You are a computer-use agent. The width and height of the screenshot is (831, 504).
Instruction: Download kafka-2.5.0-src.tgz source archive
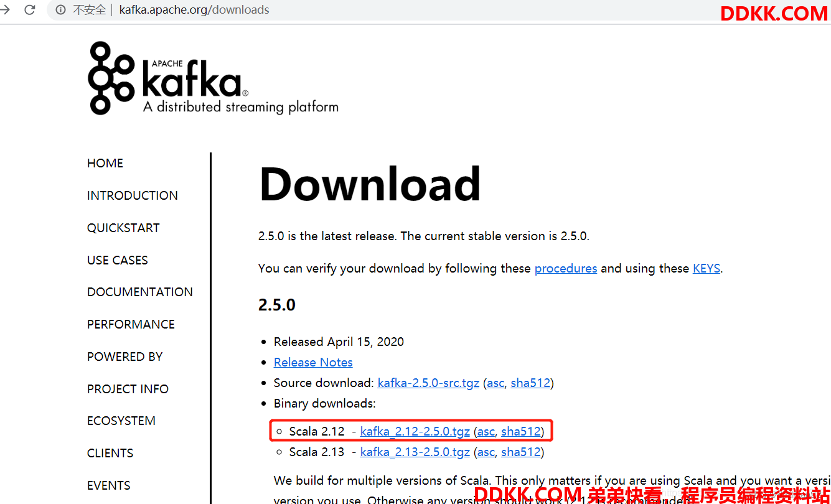[428, 383]
